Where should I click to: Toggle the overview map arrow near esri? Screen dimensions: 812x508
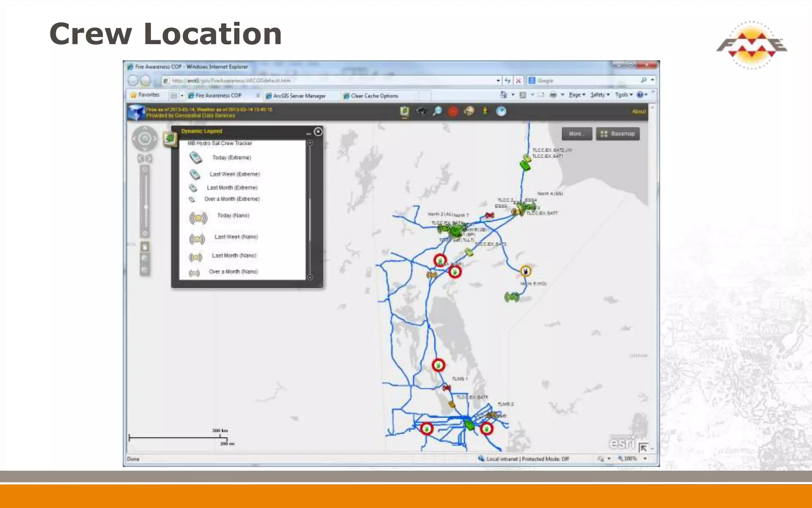[x=643, y=448]
